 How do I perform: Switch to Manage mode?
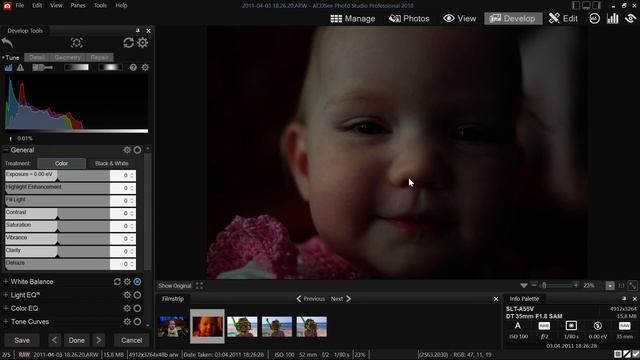point(353,18)
